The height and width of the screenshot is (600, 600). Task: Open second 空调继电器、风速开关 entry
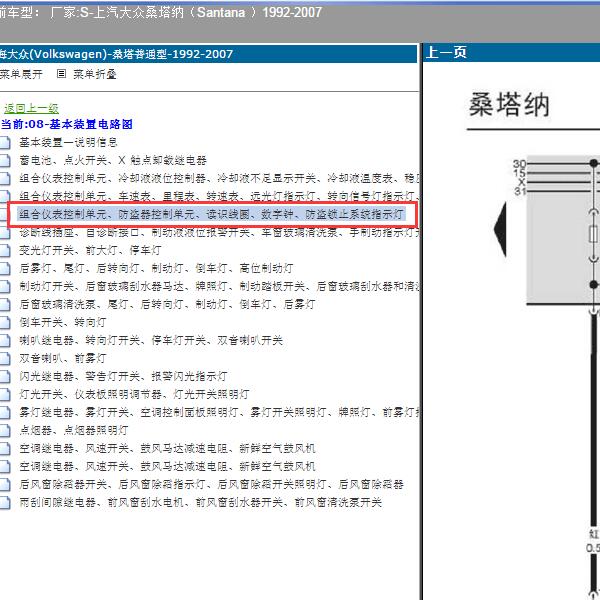tap(167, 466)
